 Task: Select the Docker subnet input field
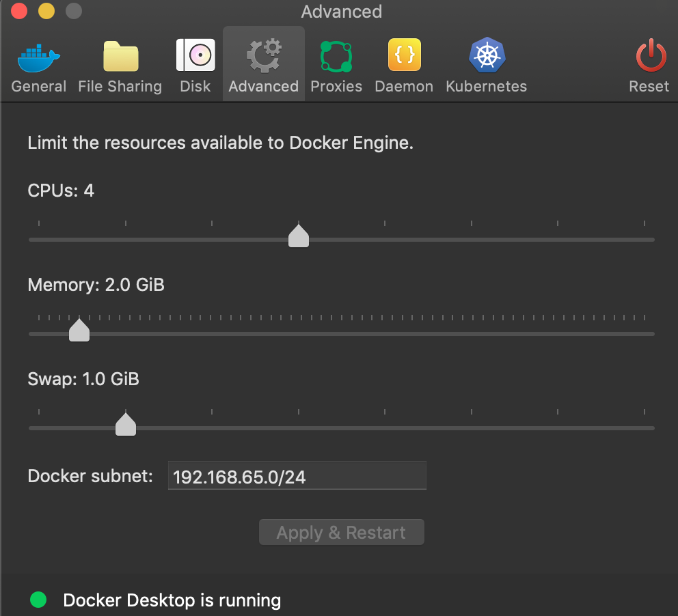tap(297, 475)
